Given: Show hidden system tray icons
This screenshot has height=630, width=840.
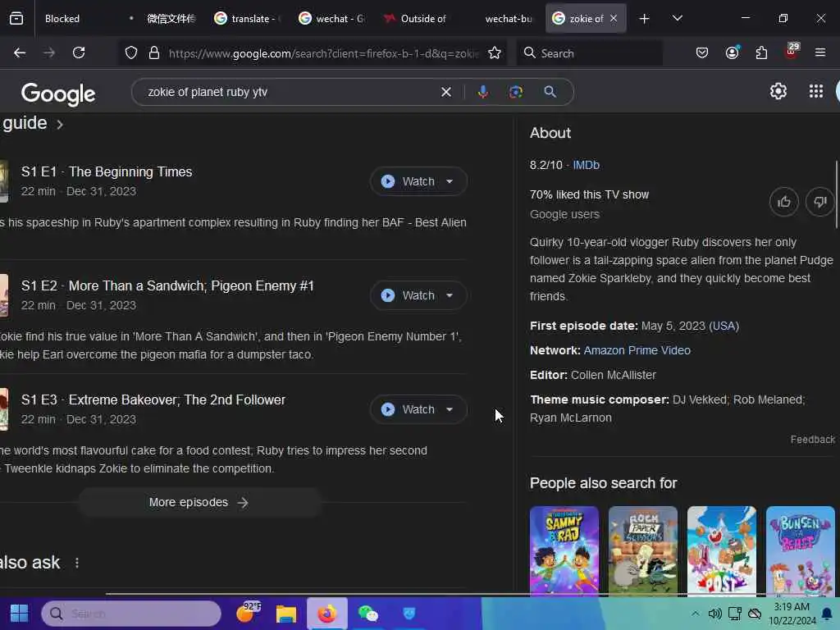Looking at the screenshot, I should click(695, 614).
